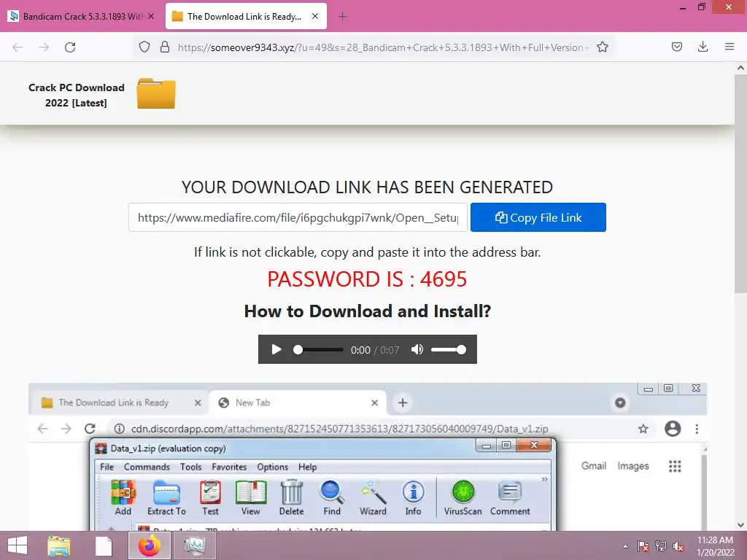The image size is (747, 560).
Task: Close the Bandicam Crack tab
Action: tap(151, 16)
